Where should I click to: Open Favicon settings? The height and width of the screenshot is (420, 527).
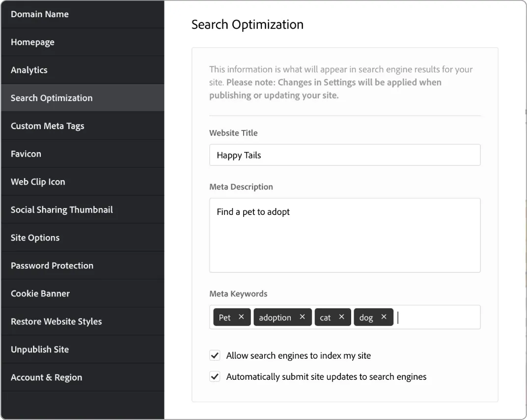[26, 154]
